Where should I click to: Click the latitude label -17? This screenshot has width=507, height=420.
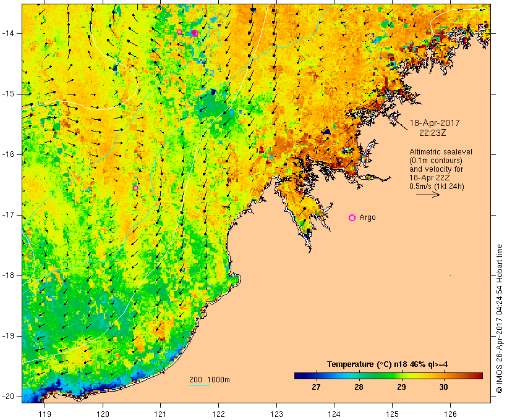pos(7,215)
